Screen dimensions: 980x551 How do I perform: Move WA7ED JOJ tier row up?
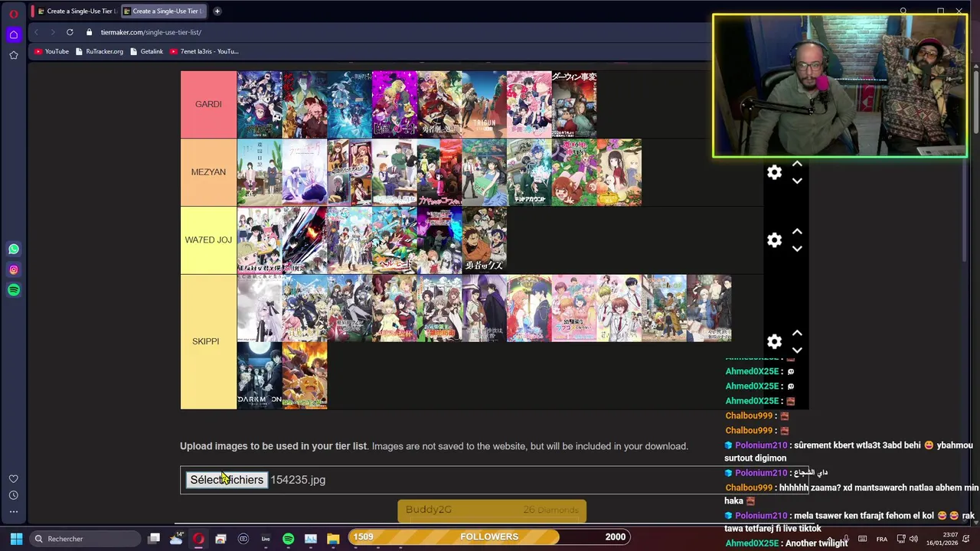coord(797,231)
